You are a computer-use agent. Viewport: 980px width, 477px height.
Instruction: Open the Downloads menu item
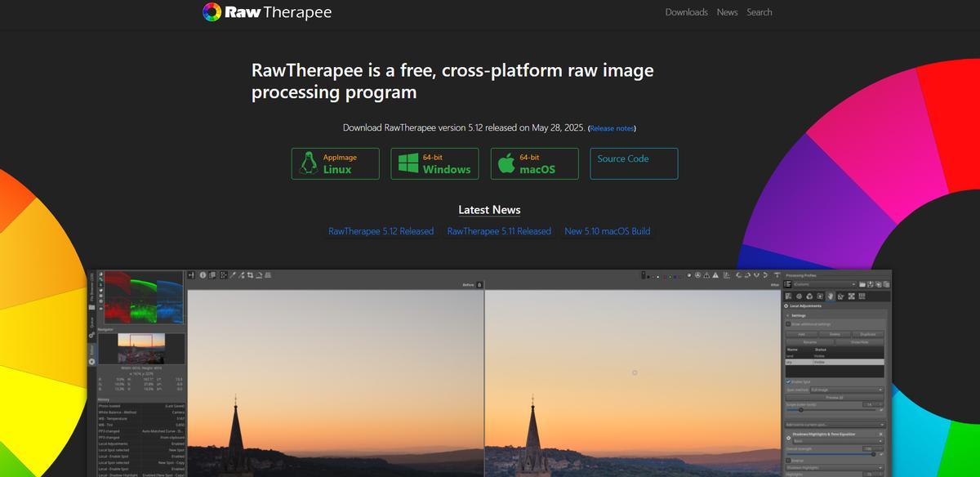pos(686,12)
